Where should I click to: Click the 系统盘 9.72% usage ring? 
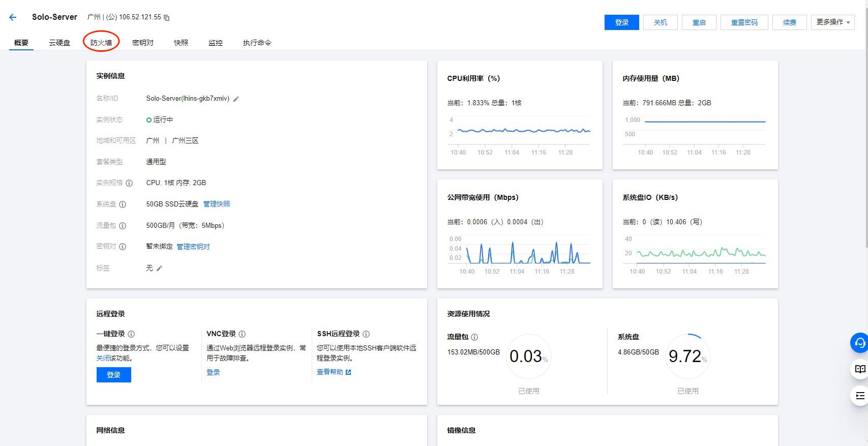(688, 356)
